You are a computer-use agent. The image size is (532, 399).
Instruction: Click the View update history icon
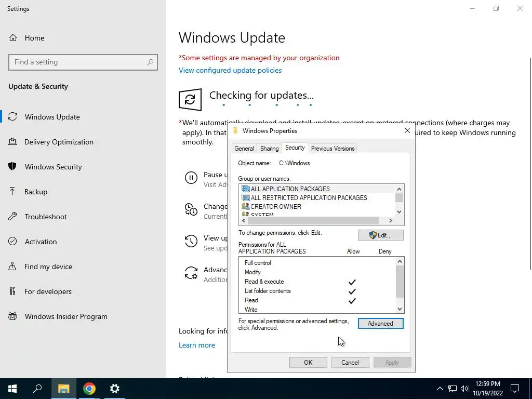pyautogui.click(x=191, y=241)
